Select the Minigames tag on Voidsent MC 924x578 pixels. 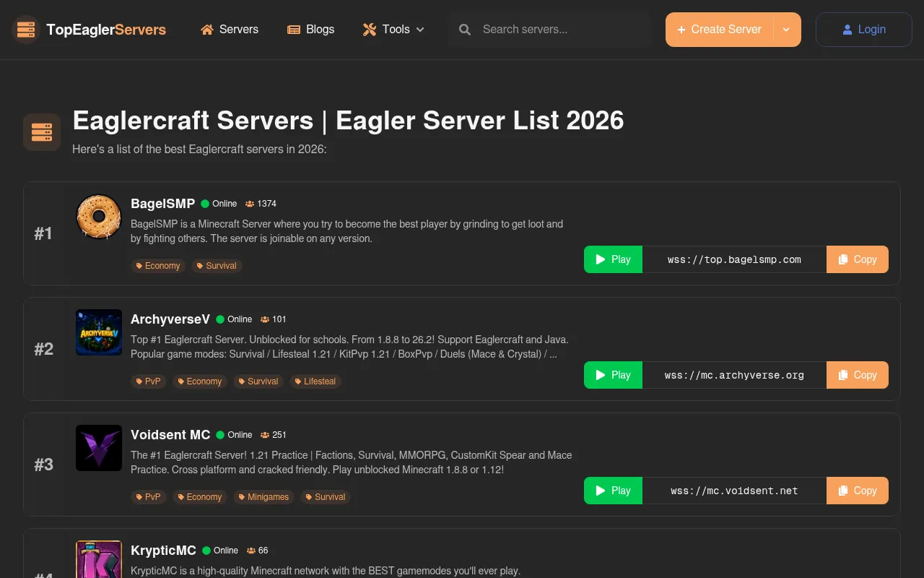tap(263, 497)
